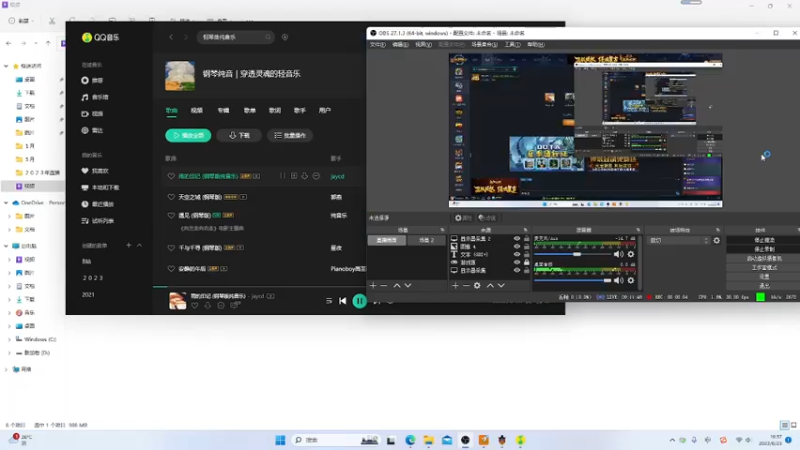The height and width of the screenshot is (450, 800).
Task: Open 麦克风/Aux gear settings in OBS mixer
Action: click(x=631, y=254)
